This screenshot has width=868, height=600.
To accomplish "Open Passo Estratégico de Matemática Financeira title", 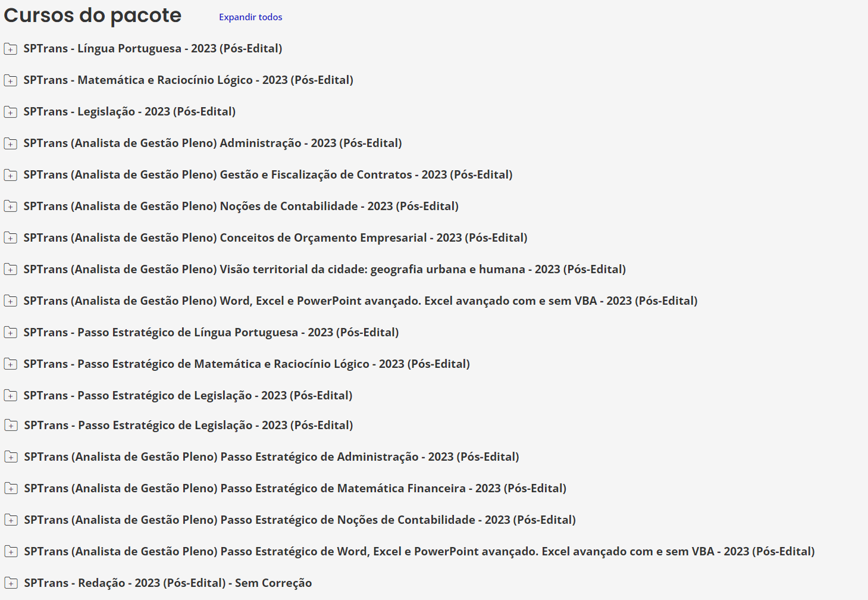I will tap(295, 488).
